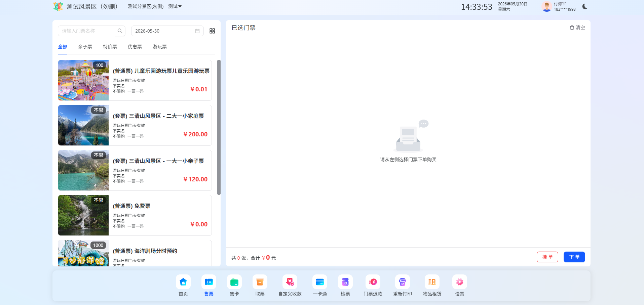This screenshot has width=644, height=305.
Task: Focus the ticket name search field
Action: pos(86,31)
